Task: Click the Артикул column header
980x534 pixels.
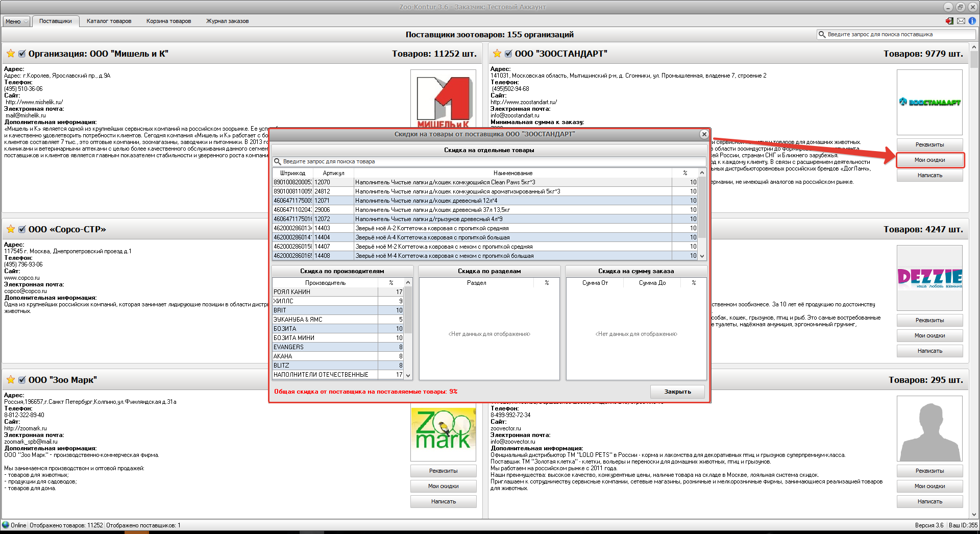Action: pos(333,173)
